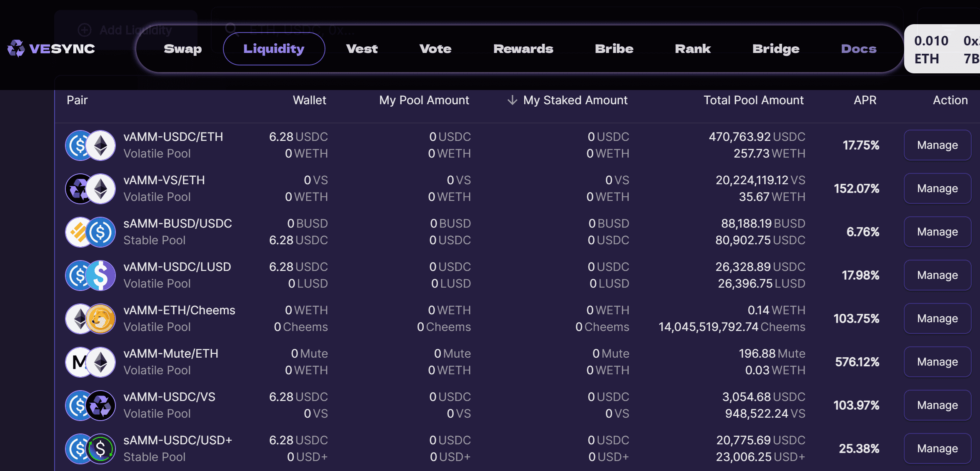
Task: Click the USDC/LUSD pair token icons
Action: coord(90,276)
